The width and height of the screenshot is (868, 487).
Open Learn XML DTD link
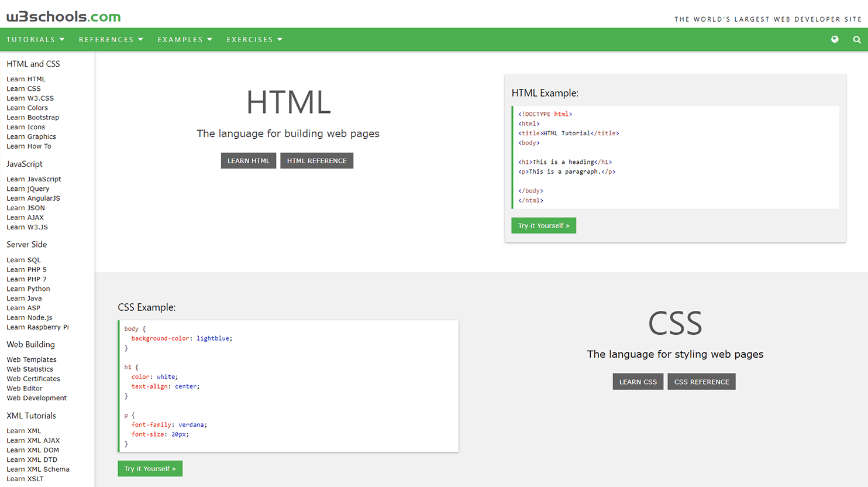coord(32,459)
